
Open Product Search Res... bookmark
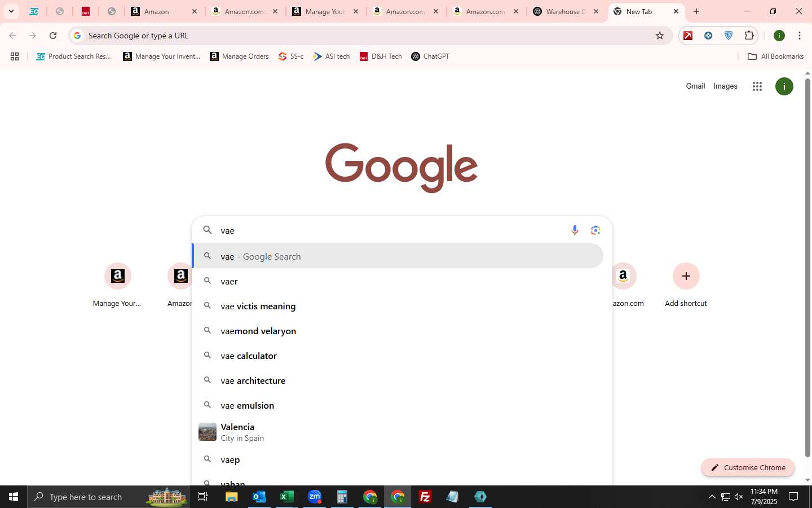[73, 56]
